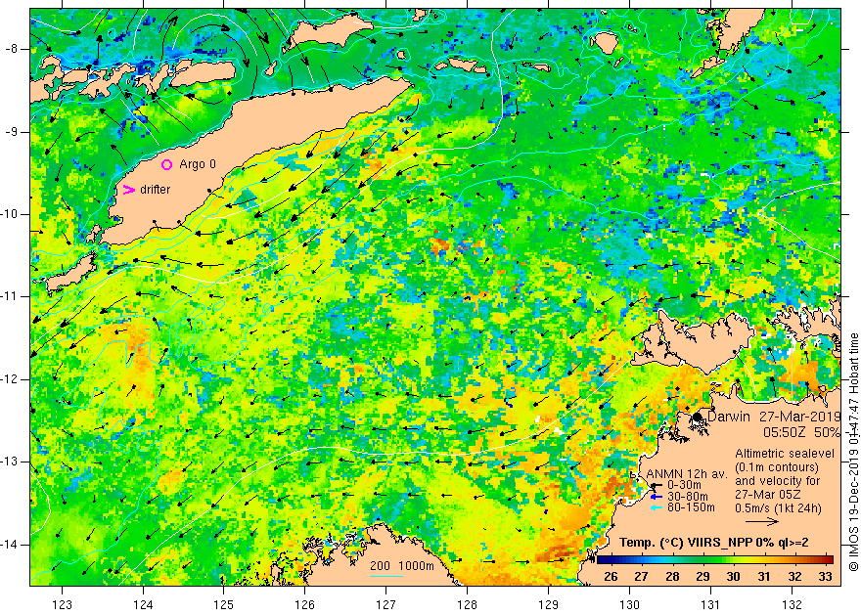Click the magenta drifter arrowhead marker
The width and height of the screenshot is (861, 616).
pyautogui.click(x=128, y=190)
